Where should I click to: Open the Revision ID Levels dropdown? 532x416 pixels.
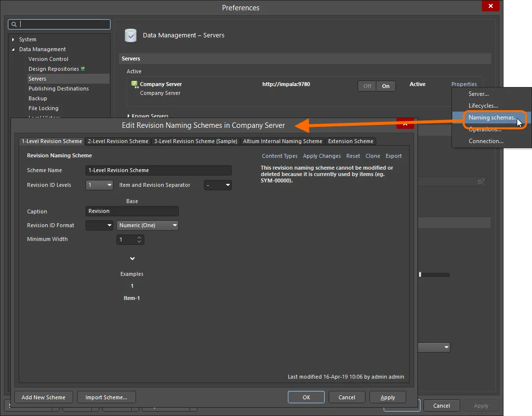[100, 185]
